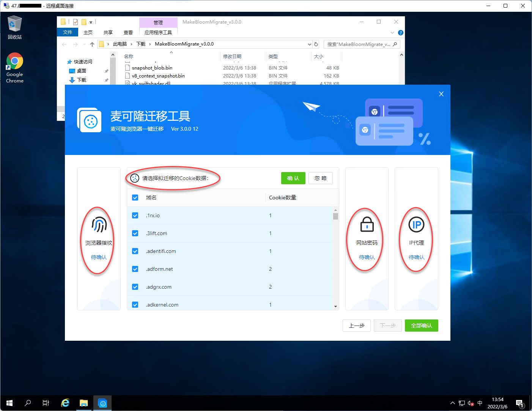Open the notification center icon
The image size is (532, 411).
tap(519, 403)
